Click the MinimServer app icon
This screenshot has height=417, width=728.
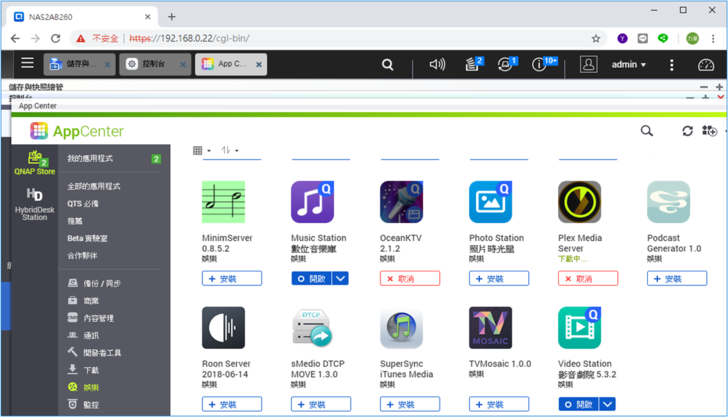point(223,202)
